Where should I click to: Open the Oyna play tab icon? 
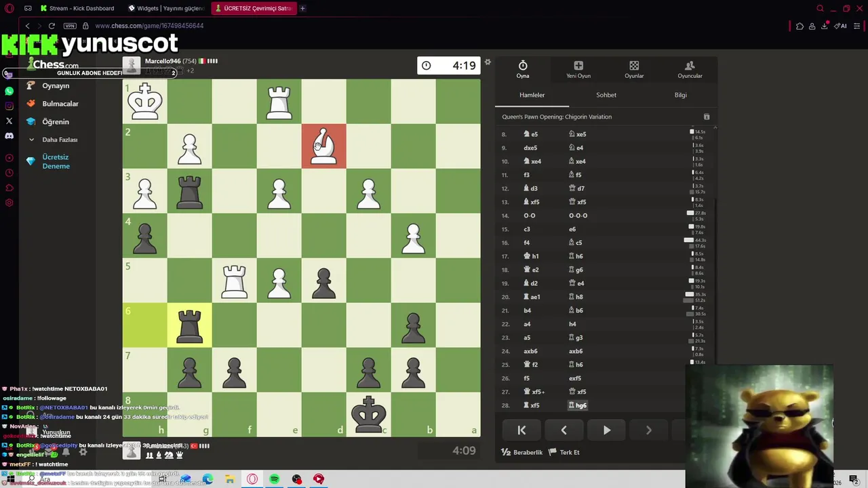click(523, 69)
